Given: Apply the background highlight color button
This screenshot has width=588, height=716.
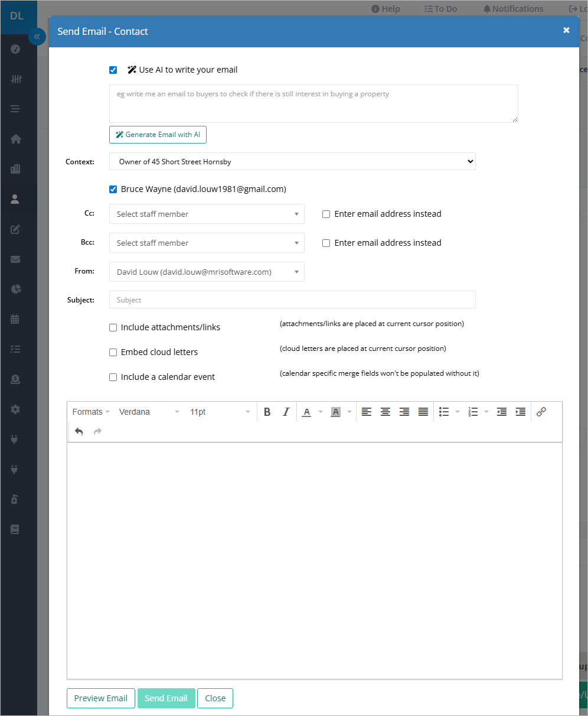Looking at the screenshot, I should pyautogui.click(x=335, y=412).
